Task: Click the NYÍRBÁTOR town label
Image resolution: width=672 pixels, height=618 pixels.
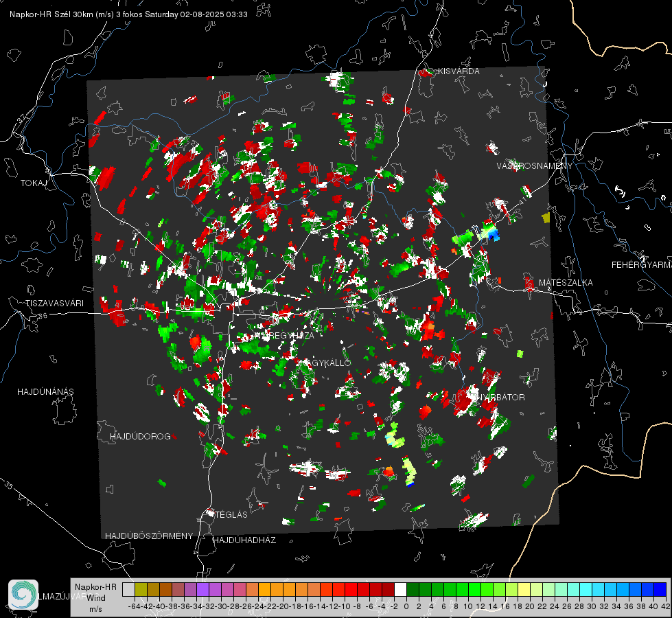Action: pyautogui.click(x=500, y=397)
